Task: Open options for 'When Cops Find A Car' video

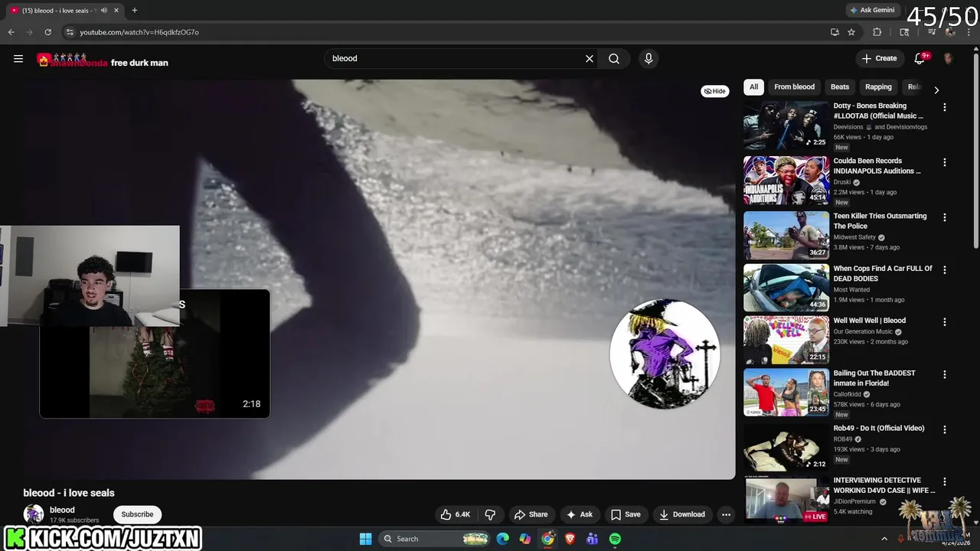Action: (x=944, y=270)
